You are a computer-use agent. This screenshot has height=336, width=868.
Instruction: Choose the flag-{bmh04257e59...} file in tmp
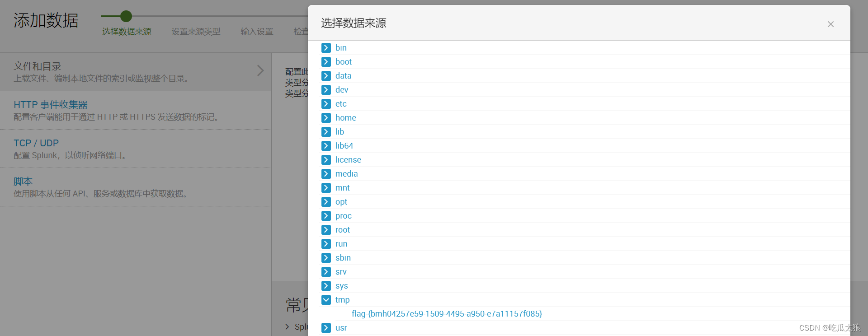click(447, 314)
